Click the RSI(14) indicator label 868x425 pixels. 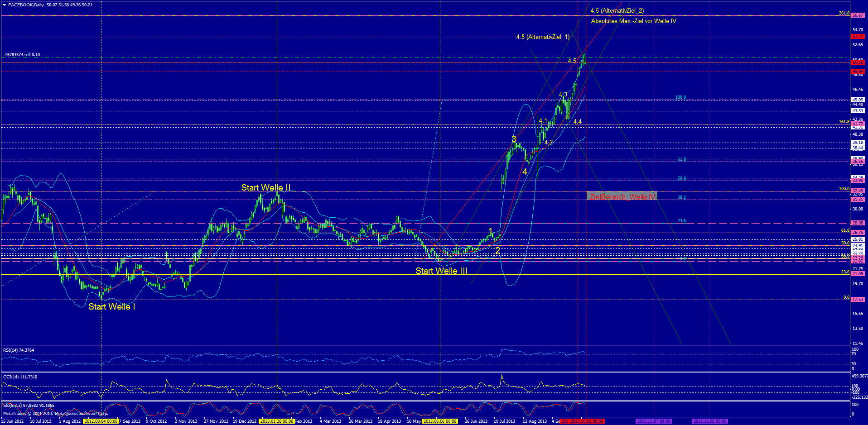19,350
